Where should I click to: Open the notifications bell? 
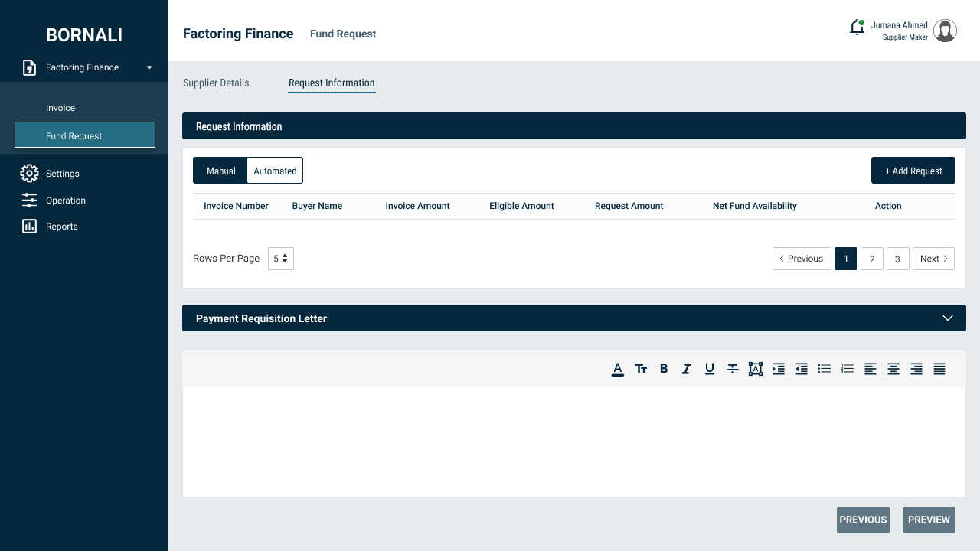click(x=857, y=28)
